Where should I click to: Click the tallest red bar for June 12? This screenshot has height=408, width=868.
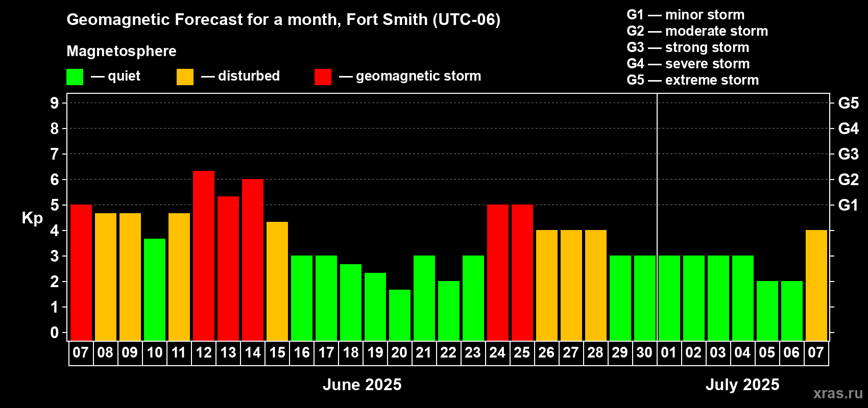pos(204,256)
